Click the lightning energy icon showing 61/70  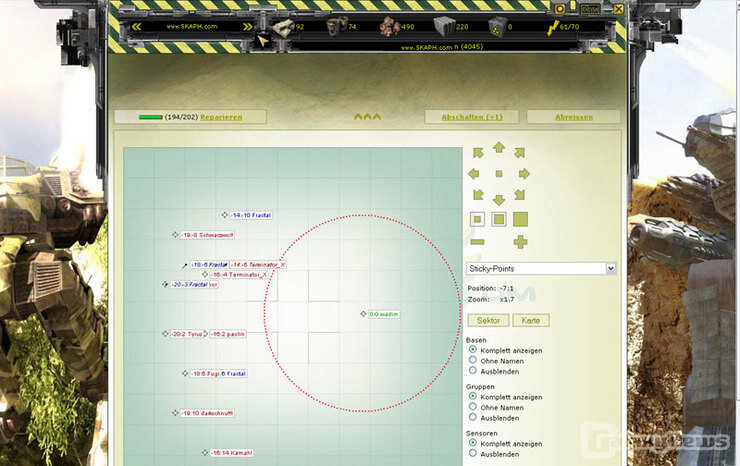point(553,27)
